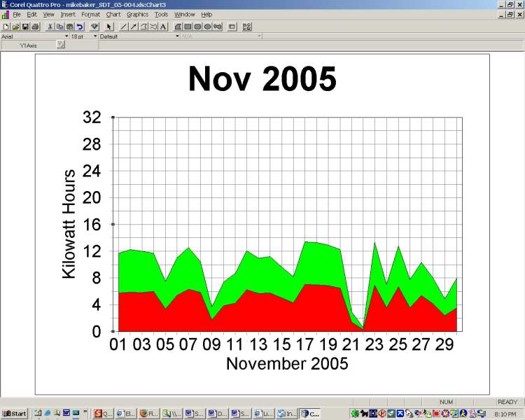The image size is (525, 420).
Task: Select the ellipse shape tool
Action: (x=208, y=27)
